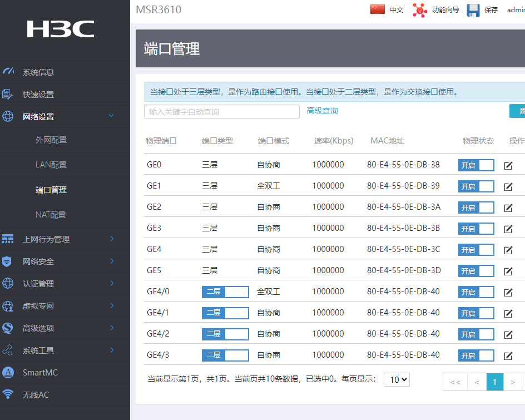The height and width of the screenshot is (420, 525).
Task: Expand the 认证管理 menu chevron
Action: click(112, 283)
